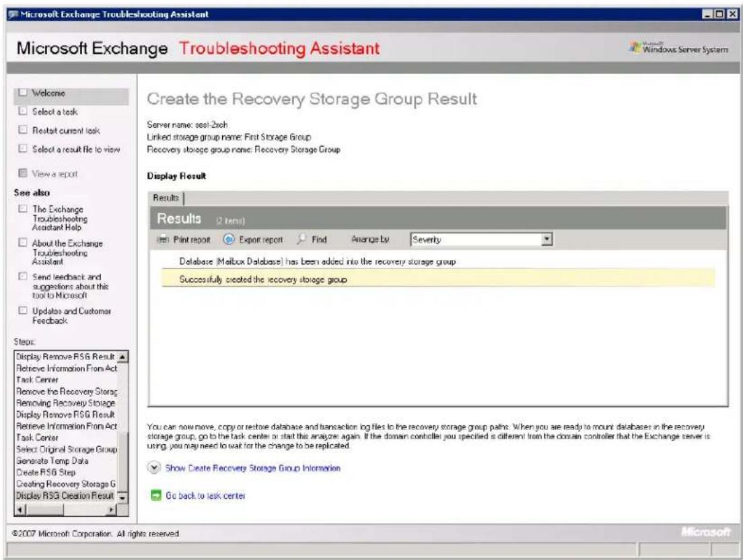
Task: Click Steps list horizontal scroll right arrow
Action: click(112, 510)
